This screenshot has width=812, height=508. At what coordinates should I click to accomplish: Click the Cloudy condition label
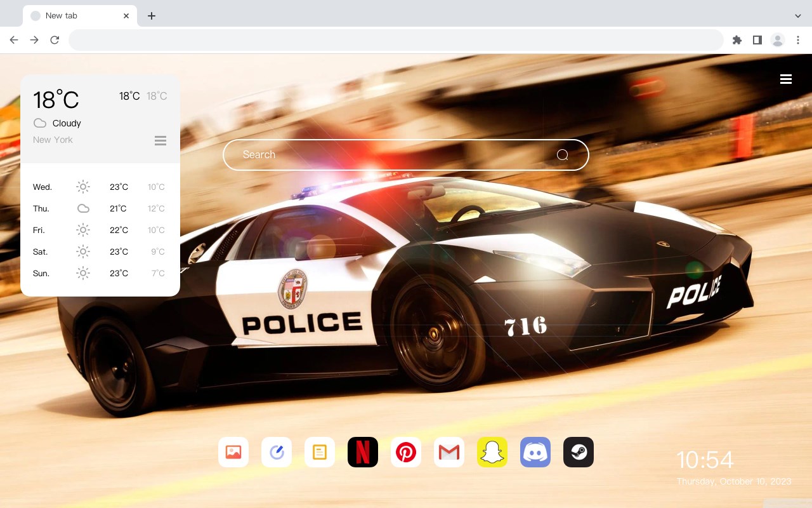67,123
